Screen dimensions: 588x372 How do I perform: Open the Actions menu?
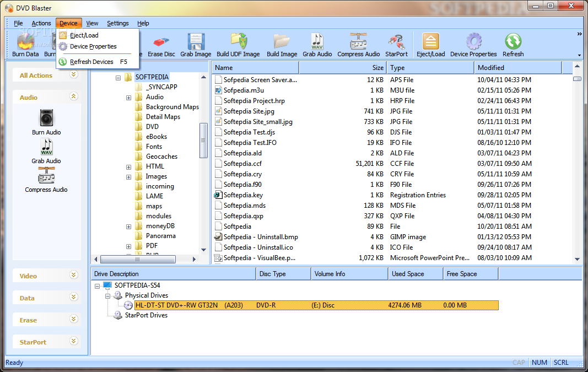coord(41,23)
